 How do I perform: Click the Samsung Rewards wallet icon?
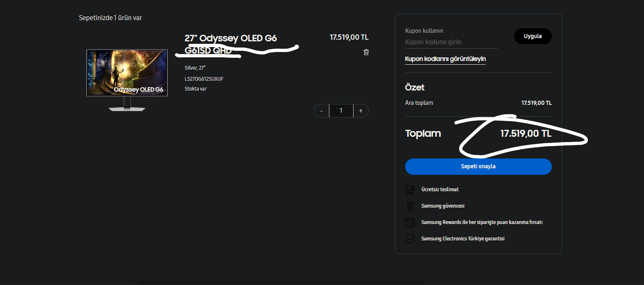tap(410, 222)
